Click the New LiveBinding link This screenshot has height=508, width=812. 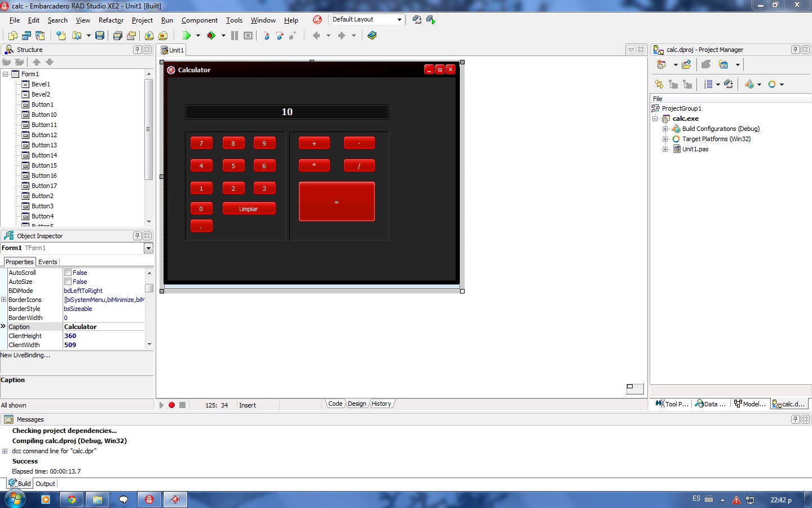tap(25, 355)
